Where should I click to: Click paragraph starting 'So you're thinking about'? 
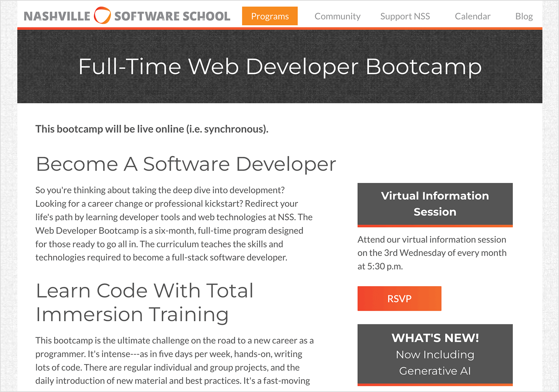coord(174,224)
